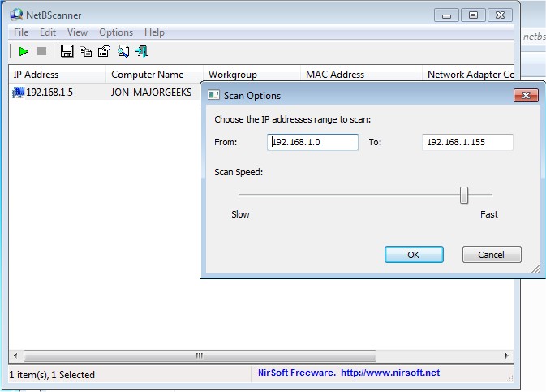This screenshot has width=546, height=392.
Task: Click the NetBScanner title bar app icon
Action: pyautogui.click(x=16, y=15)
